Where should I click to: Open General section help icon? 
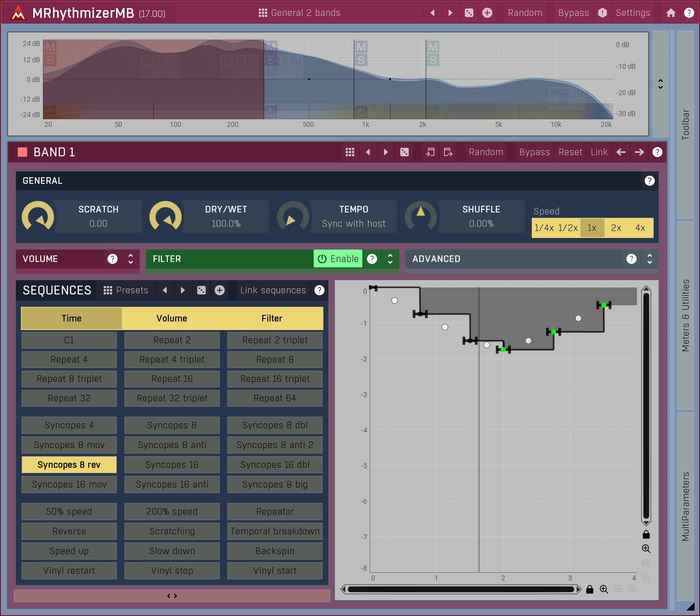pyautogui.click(x=649, y=181)
